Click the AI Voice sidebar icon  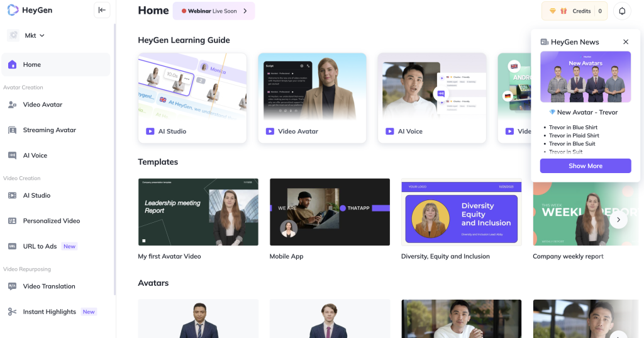[12, 155]
